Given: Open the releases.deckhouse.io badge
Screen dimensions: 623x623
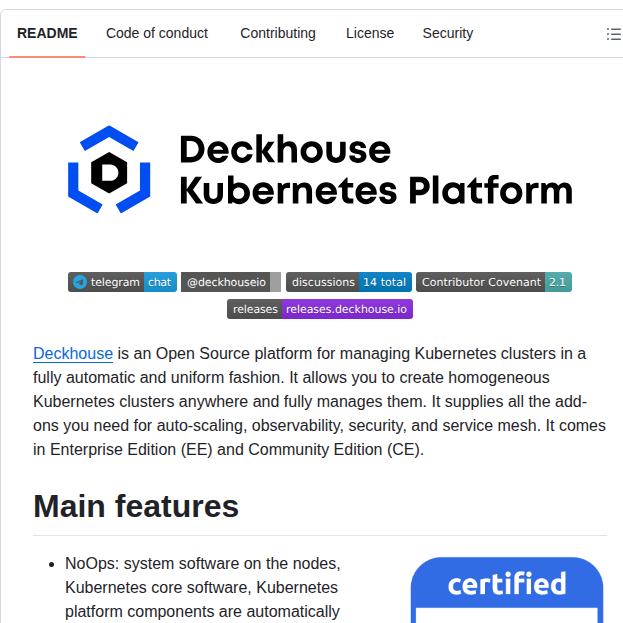Looking at the screenshot, I should tap(320, 309).
